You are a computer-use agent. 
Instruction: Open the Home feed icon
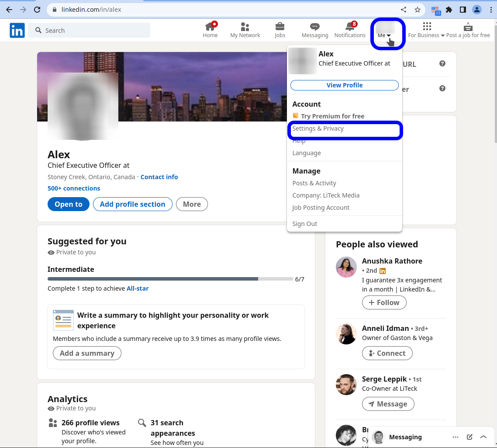point(210,27)
